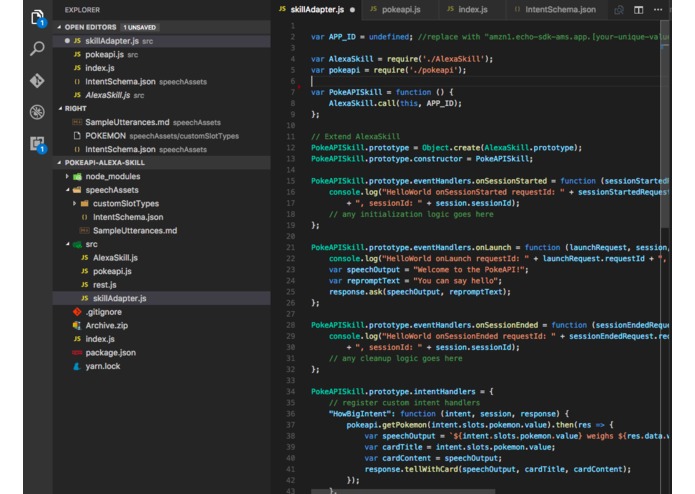This screenshot has height=494, width=695.
Task: Open IntentSchema.json under RIGHT group
Action: click(161, 149)
